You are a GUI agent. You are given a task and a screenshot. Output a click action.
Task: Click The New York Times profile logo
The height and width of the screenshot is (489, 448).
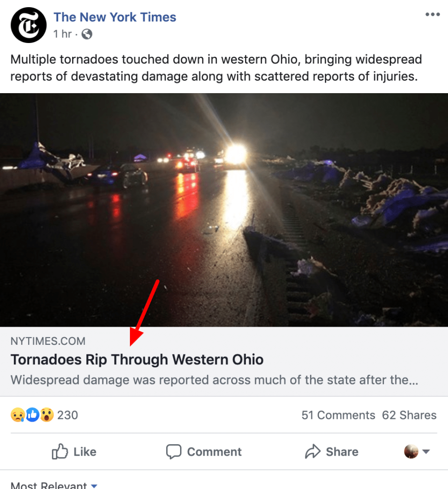pyautogui.click(x=28, y=26)
